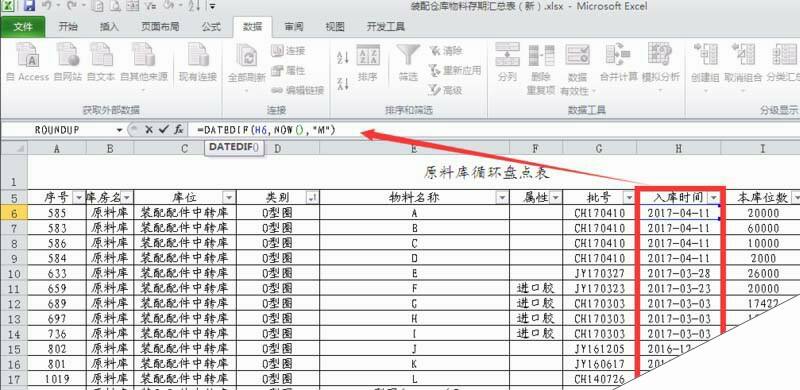Click Existing Connections (现有连接) icon

point(197,62)
